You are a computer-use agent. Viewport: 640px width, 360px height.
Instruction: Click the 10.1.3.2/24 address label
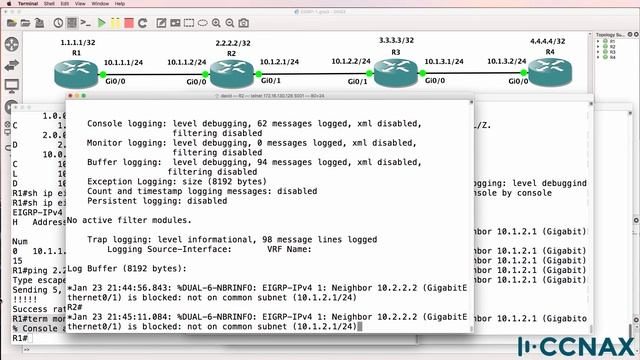tap(507, 61)
